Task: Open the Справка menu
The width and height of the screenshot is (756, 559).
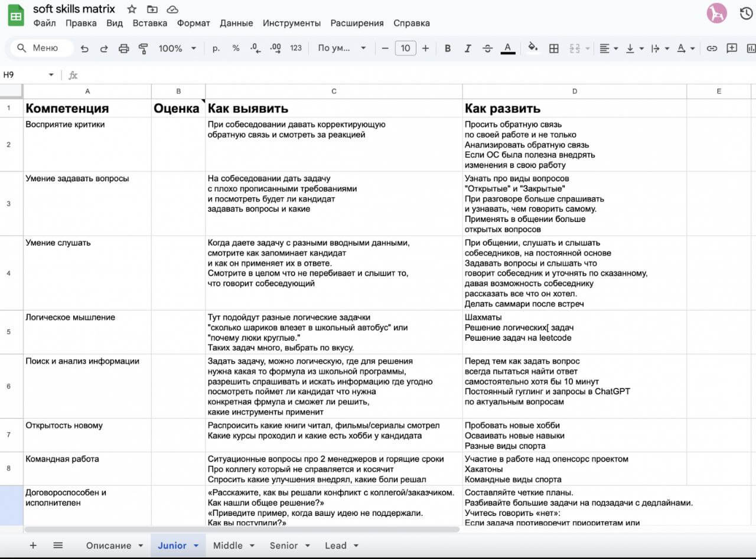Action: pos(412,23)
